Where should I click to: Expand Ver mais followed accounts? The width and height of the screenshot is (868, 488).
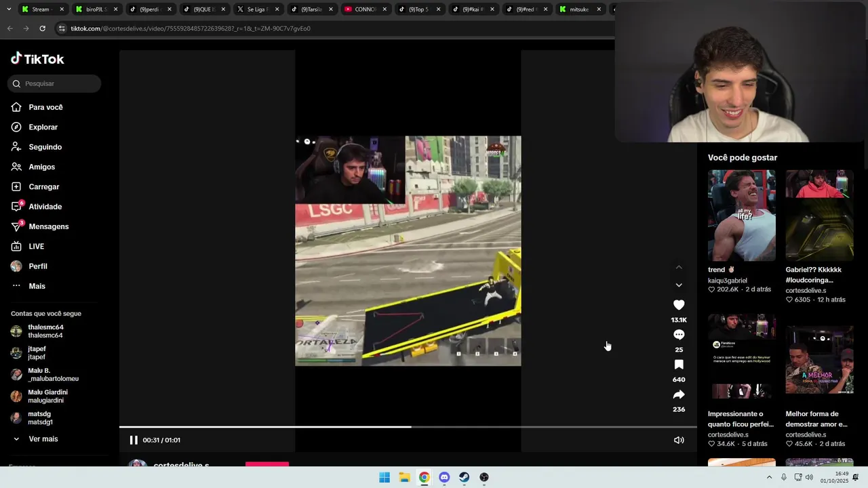click(43, 439)
